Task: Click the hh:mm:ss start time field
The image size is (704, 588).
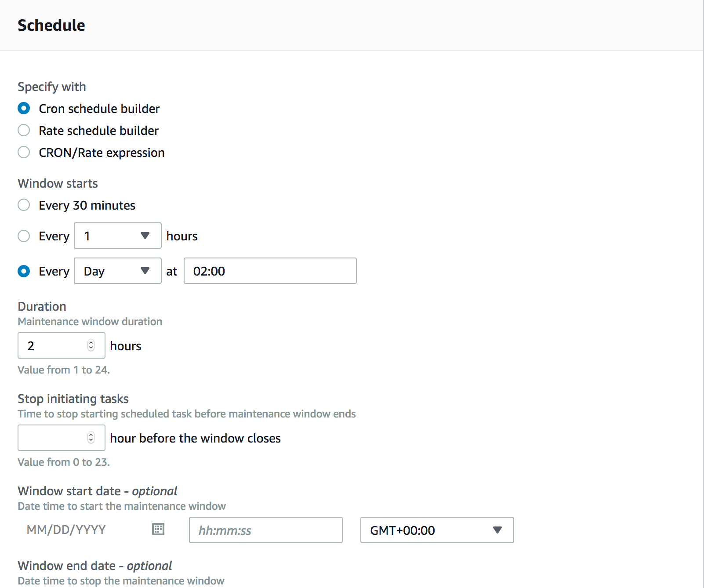Action: coord(266,530)
